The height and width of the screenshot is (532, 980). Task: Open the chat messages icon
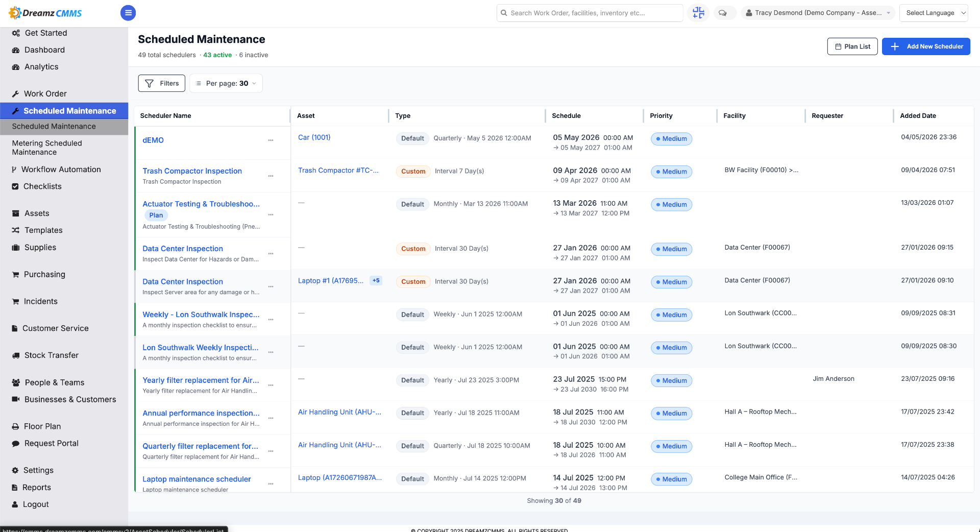pyautogui.click(x=723, y=13)
